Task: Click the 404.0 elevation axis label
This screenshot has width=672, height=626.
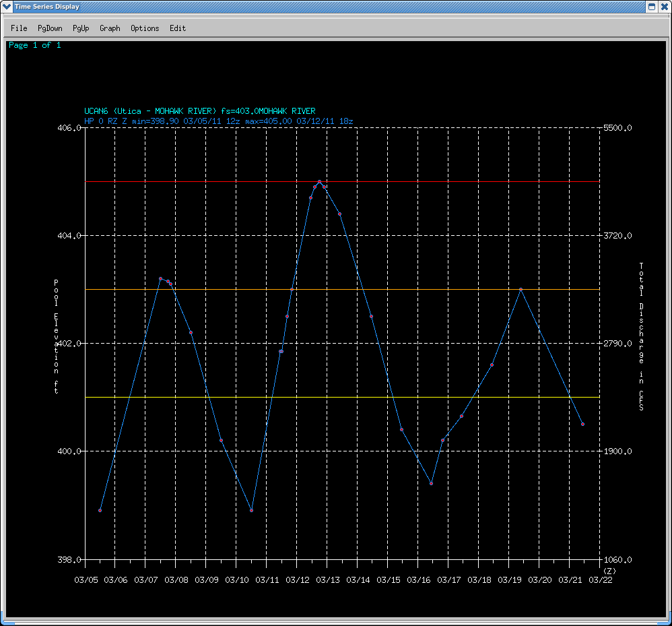Action: click(69, 235)
